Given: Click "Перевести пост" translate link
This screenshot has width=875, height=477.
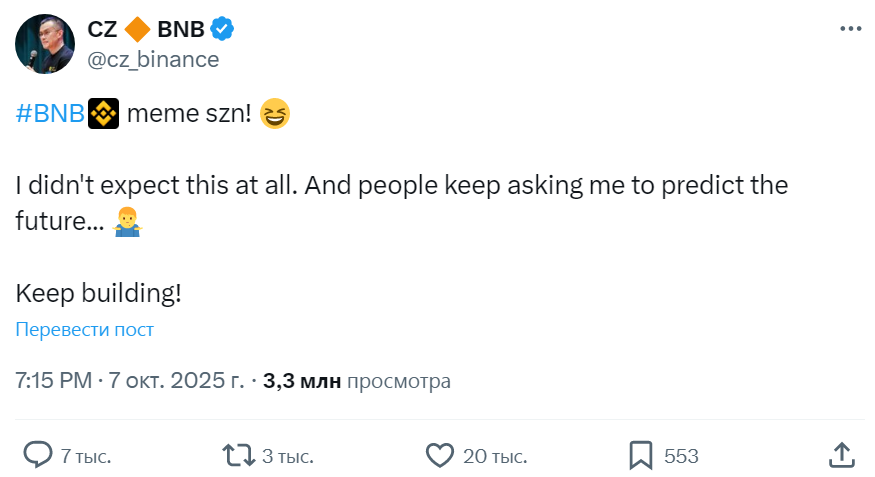Looking at the screenshot, I should [85, 330].
